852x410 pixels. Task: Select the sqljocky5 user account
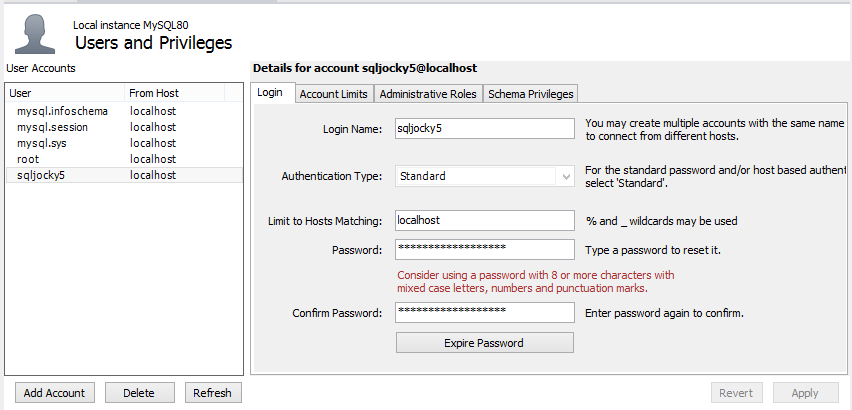pos(124,175)
